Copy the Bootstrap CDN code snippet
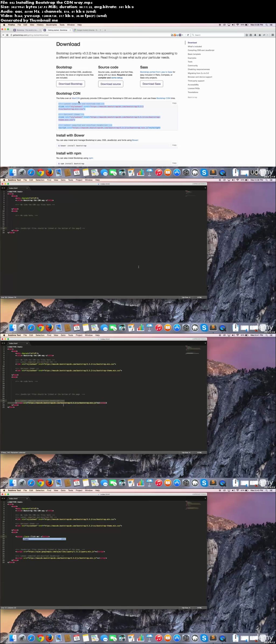This screenshot has width=276, height=644. coord(174,103)
